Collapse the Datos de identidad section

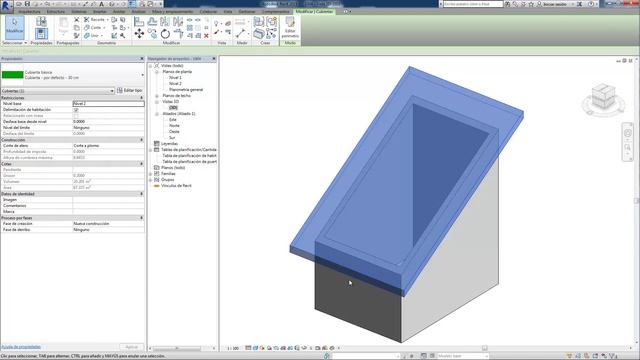point(142,194)
